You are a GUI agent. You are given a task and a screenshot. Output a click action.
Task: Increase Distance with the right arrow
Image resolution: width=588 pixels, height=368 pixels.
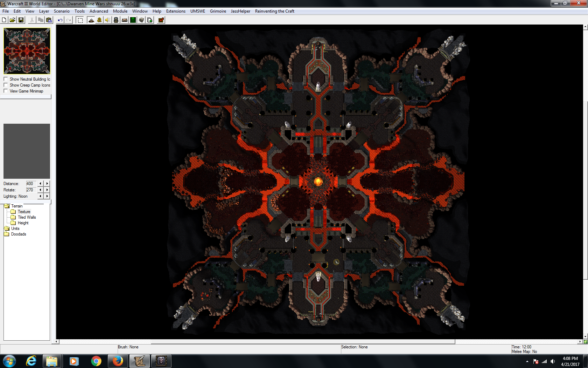click(47, 184)
